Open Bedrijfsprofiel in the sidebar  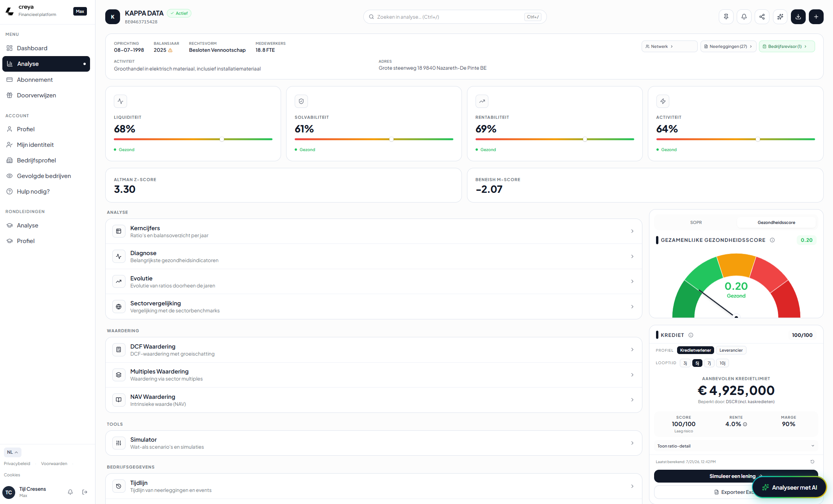(x=46, y=160)
